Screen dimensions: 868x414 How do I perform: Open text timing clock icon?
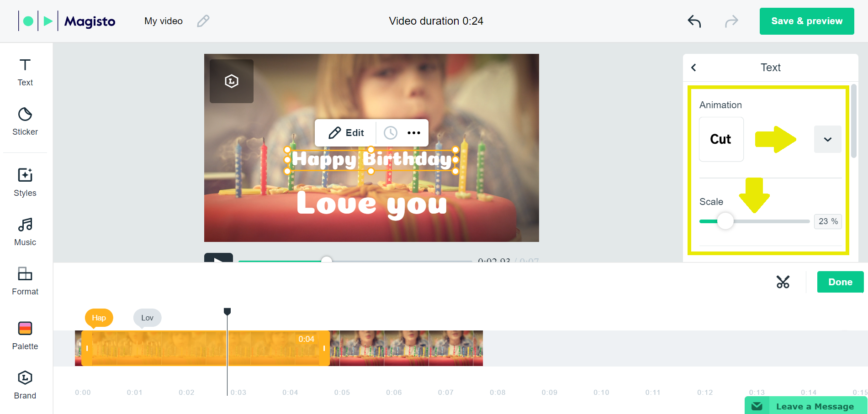pos(390,133)
